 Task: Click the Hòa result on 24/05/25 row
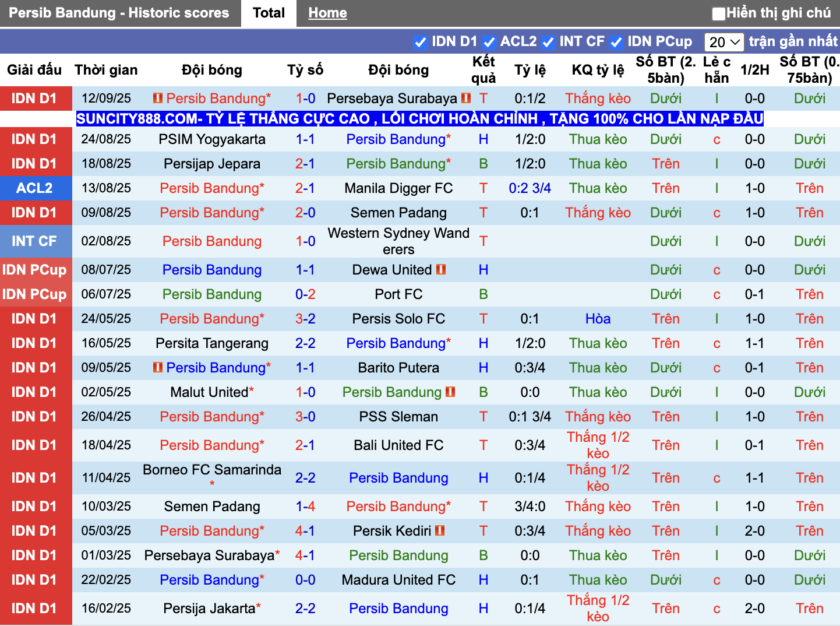click(x=598, y=319)
